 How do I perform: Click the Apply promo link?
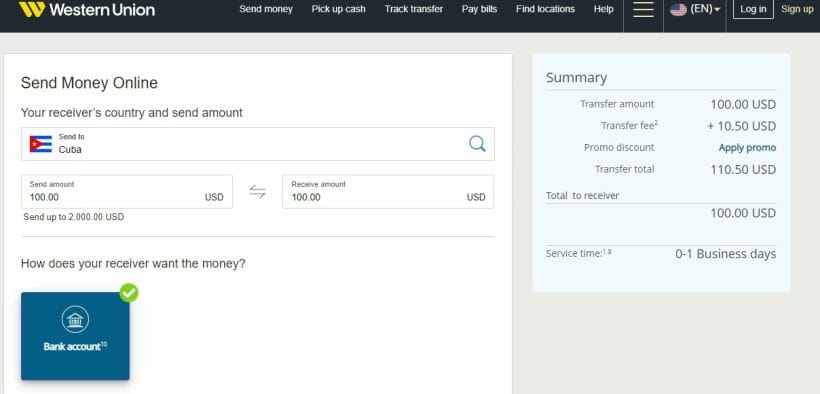[747, 148]
